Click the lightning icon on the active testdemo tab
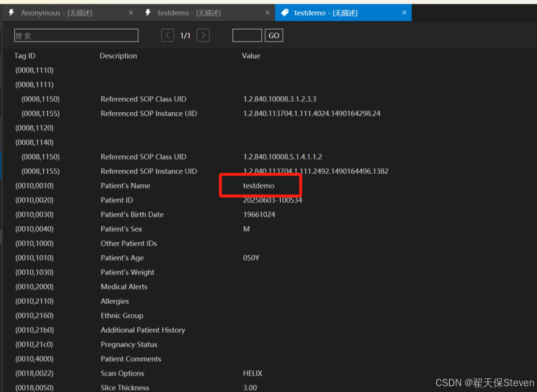The image size is (537, 392). pyautogui.click(x=284, y=12)
